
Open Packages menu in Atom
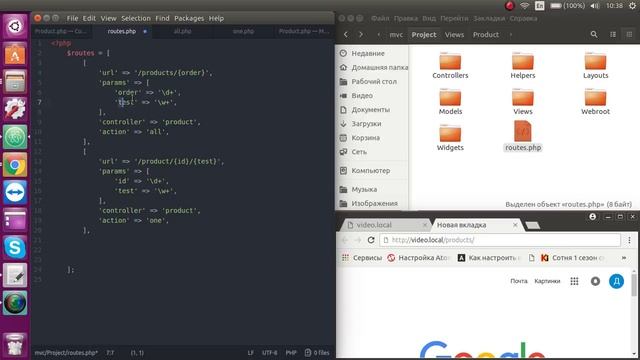189,18
